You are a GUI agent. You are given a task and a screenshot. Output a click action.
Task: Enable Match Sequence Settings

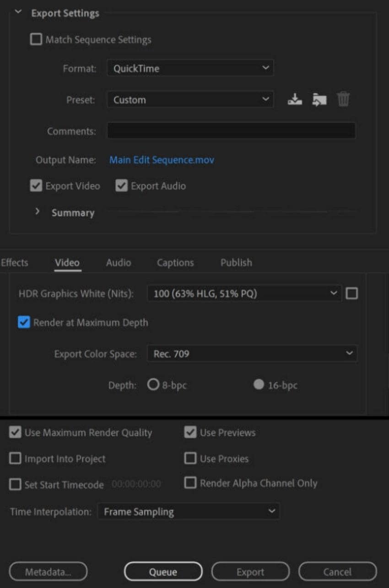coord(36,39)
